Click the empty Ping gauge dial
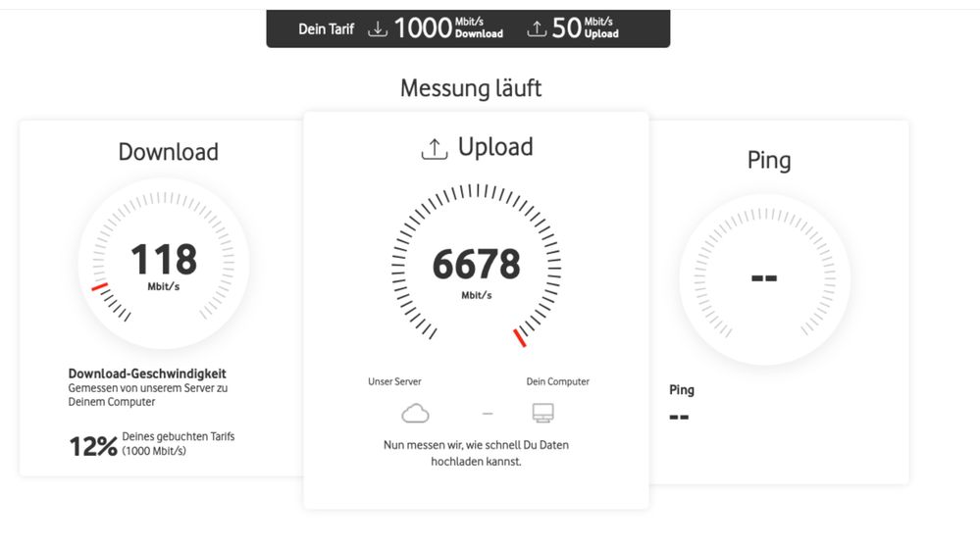The height and width of the screenshot is (548, 980). tap(764, 278)
